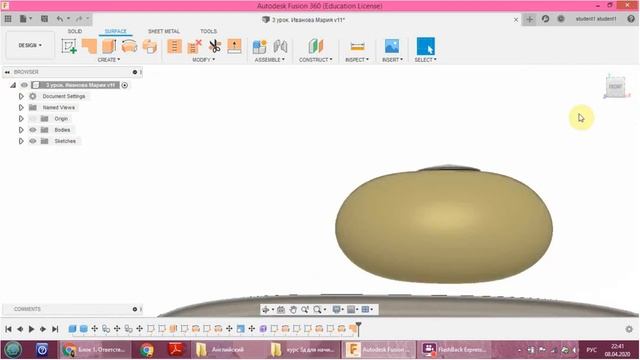Activate the root component radio button
640x360 pixels.
click(x=125, y=85)
